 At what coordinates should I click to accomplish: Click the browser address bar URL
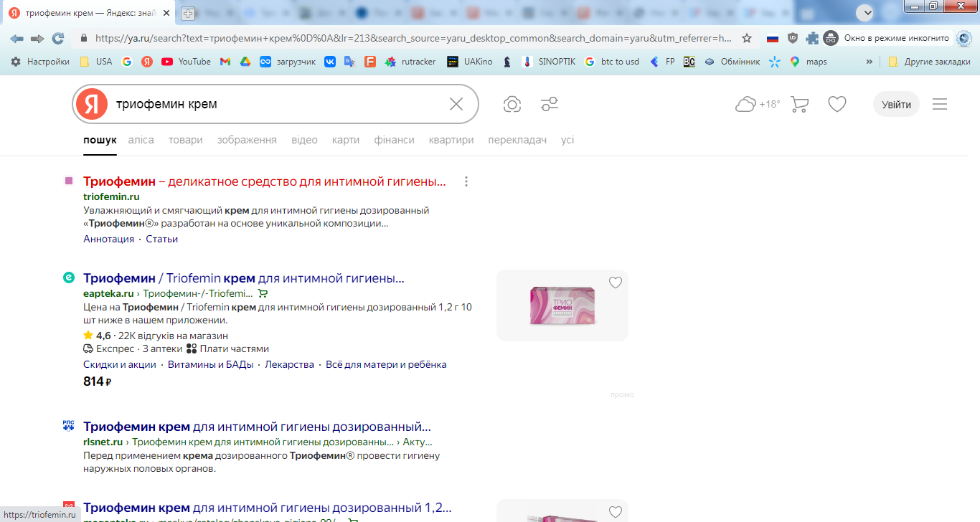(x=413, y=38)
